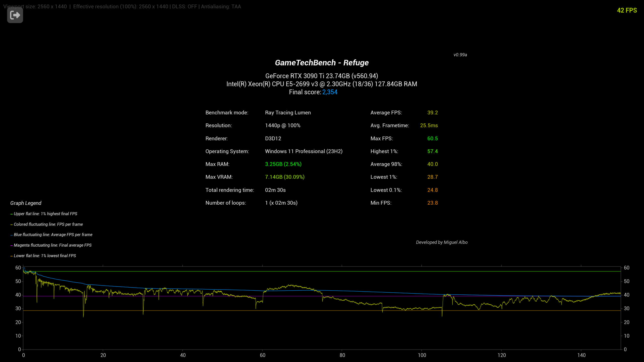The image size is (644, 362).
Task: Click the 42 FPS counter
Action: [627, 10]
